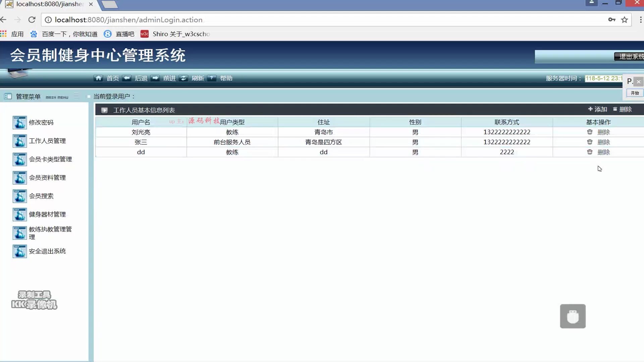Click the 开始 button in recorder popup
The image size is (644, 362).
(x=635, y=93)
